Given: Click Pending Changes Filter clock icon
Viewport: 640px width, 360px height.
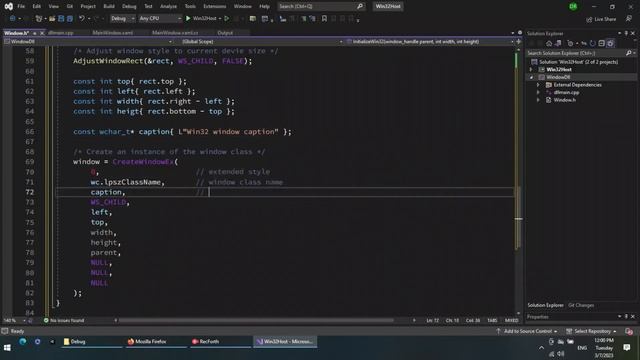Looking at the screenshot, I should 571,43.
